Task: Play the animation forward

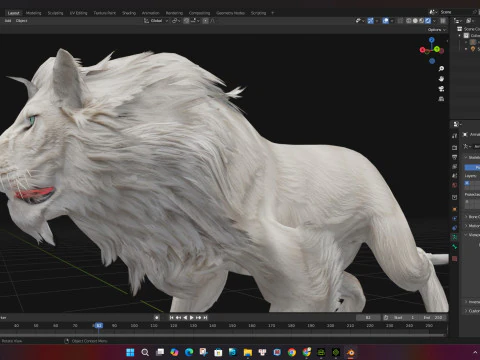Action: pyautogui.click(x=192, y=318)
